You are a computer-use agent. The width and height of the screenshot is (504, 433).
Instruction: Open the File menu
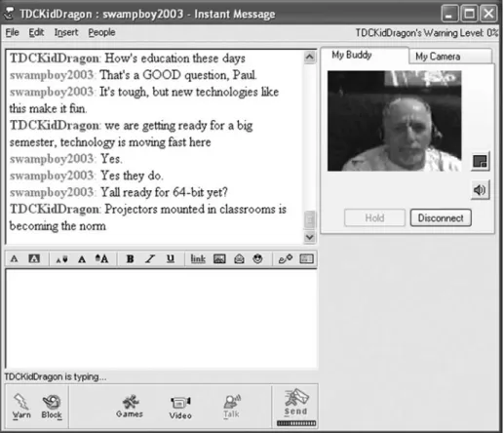click(x=13, y=32)
